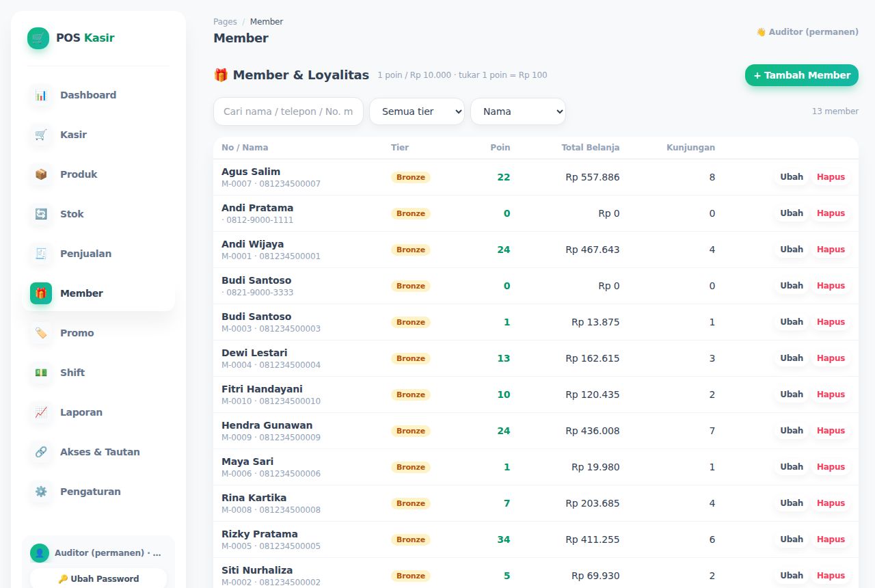Click the Pengaturan gear icon
The image size is (875, 588).
point(41,492)
